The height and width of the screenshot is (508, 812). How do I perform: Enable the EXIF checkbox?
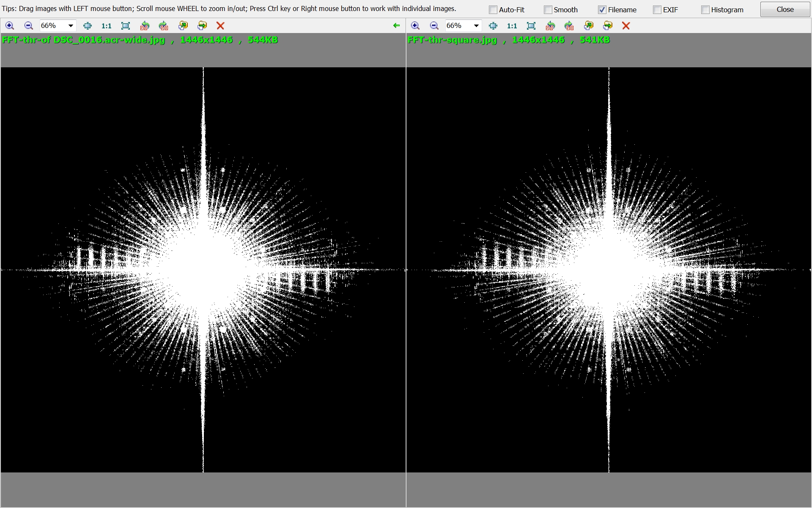point(657,10)
